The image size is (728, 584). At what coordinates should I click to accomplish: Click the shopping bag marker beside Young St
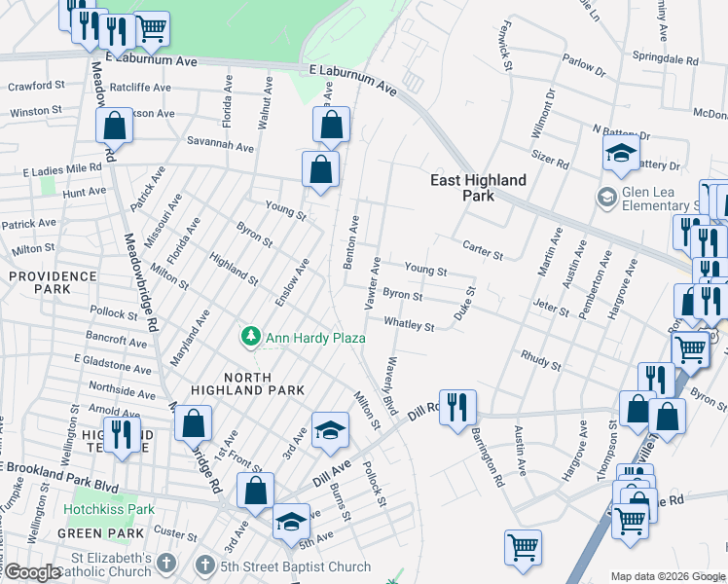(x=320, y=172)
